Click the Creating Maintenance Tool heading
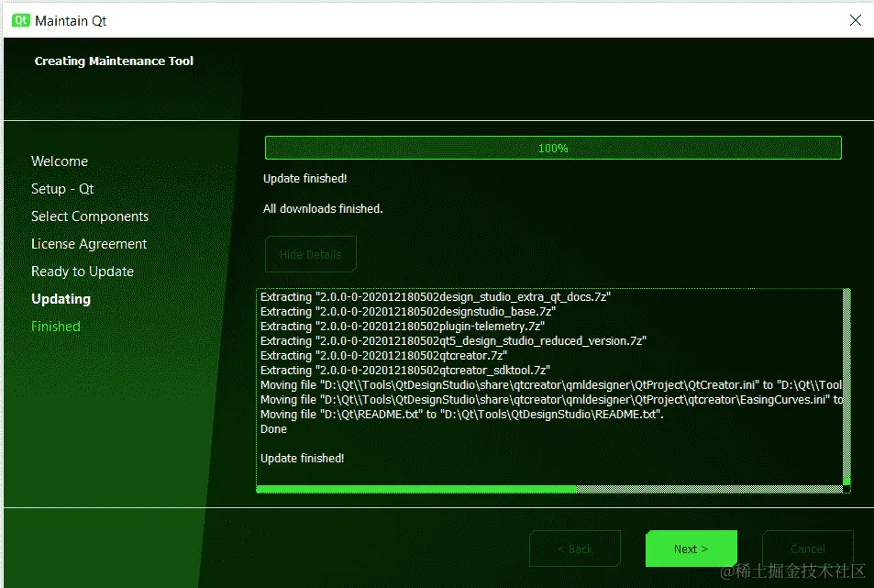 [x=114, y=61]
